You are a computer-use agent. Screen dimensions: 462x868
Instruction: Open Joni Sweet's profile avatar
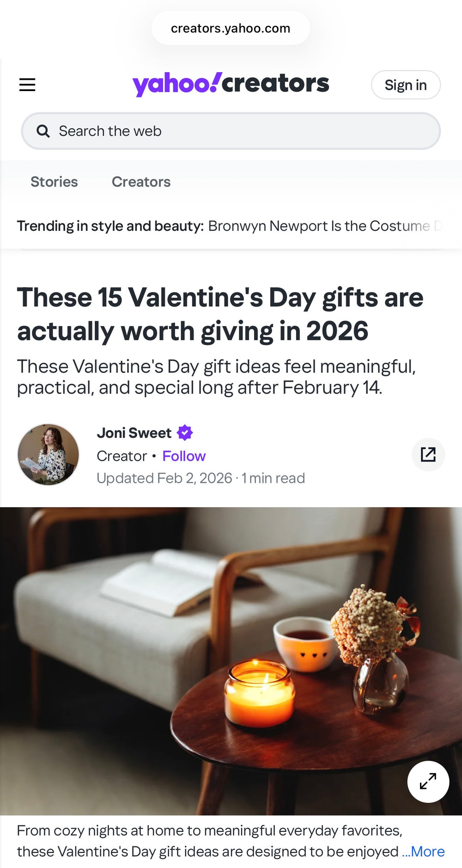[48, 455]
